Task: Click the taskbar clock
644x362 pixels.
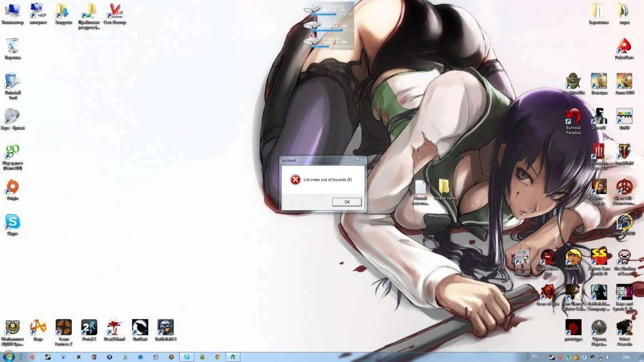Action: 626,357
